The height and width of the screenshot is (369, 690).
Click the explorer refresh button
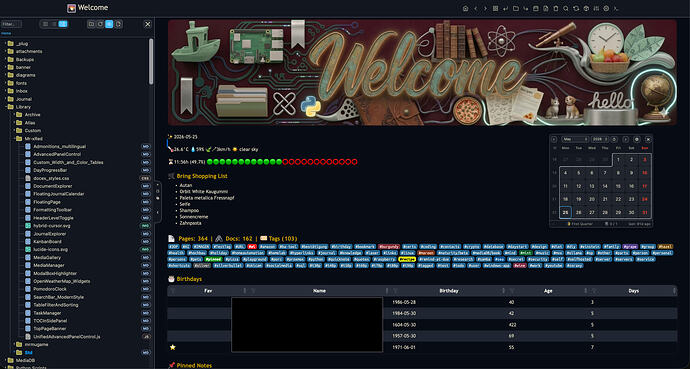[x=100, y=24]
